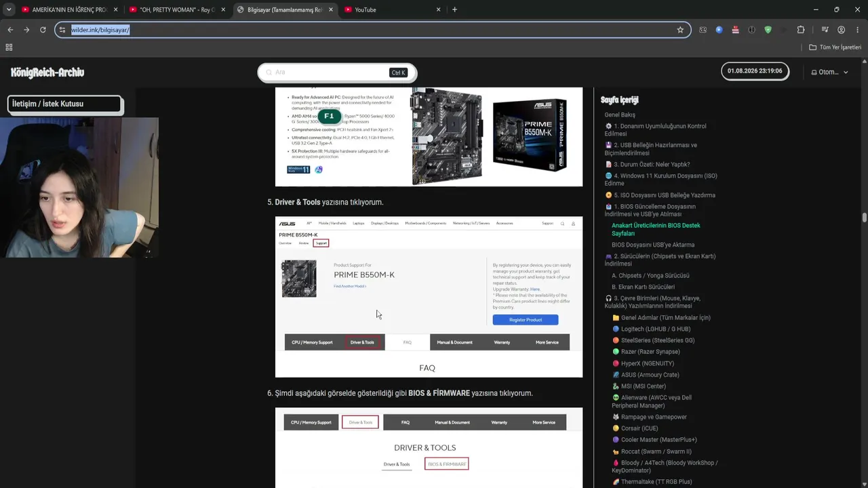Click the address bar showing wilder.ink/bilgisayar/
Screen dimensions: 868x488
(x=372, y=30)
